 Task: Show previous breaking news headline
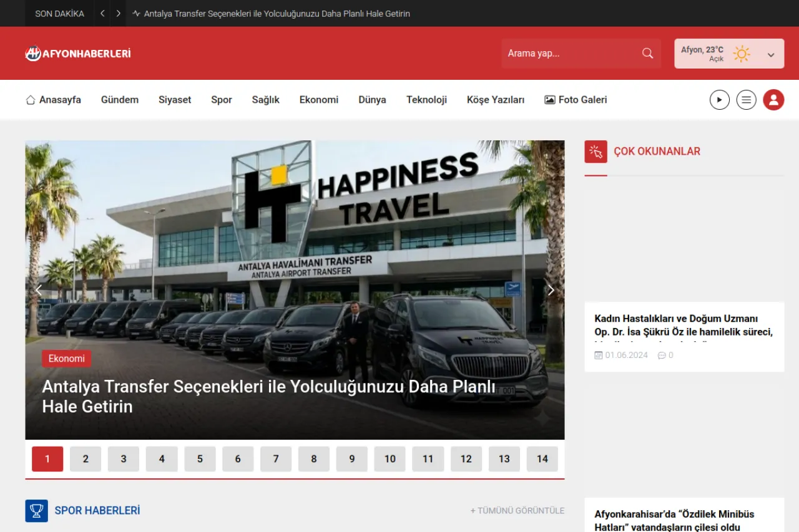(x=102, y=13)
